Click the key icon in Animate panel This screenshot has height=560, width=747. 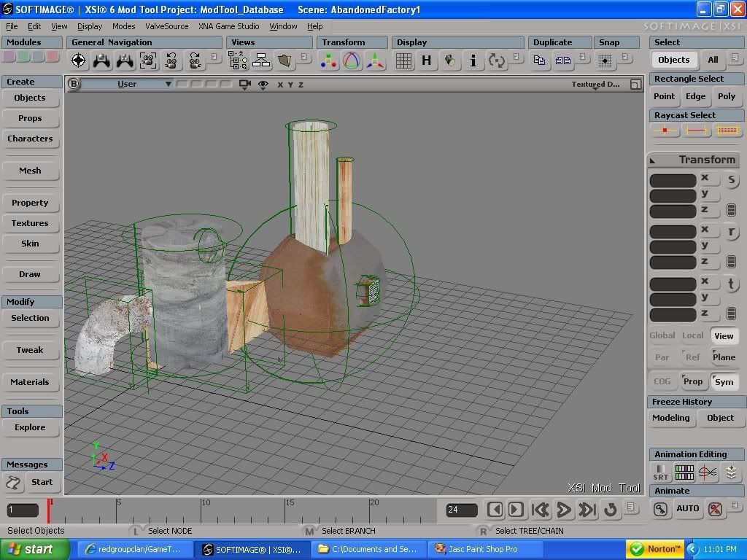[660, 509]
